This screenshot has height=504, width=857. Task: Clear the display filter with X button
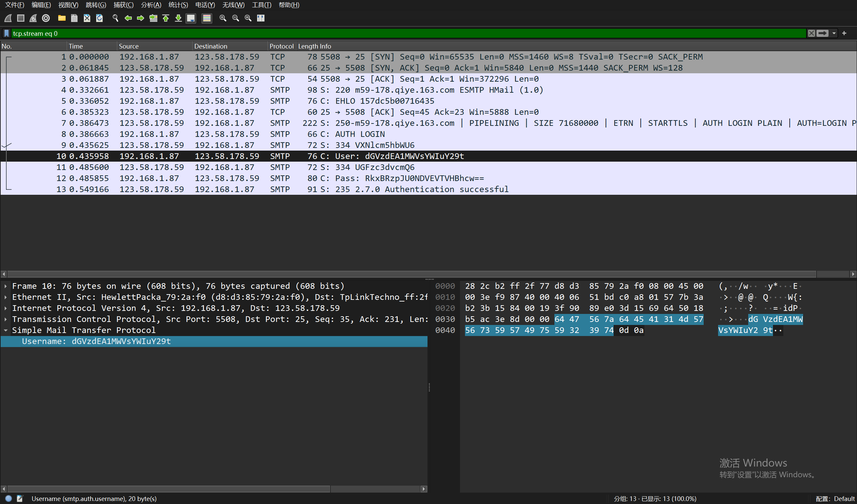click(x=811, y=33)
